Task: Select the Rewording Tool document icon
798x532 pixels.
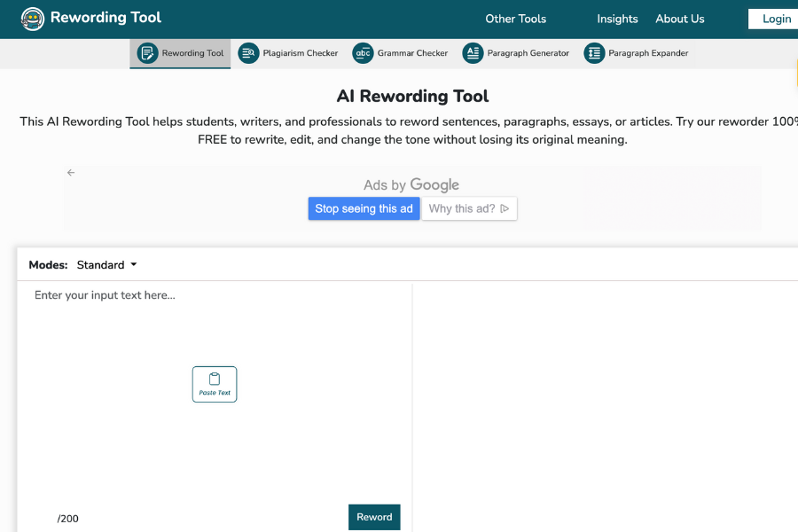Action: pos(146,52)
